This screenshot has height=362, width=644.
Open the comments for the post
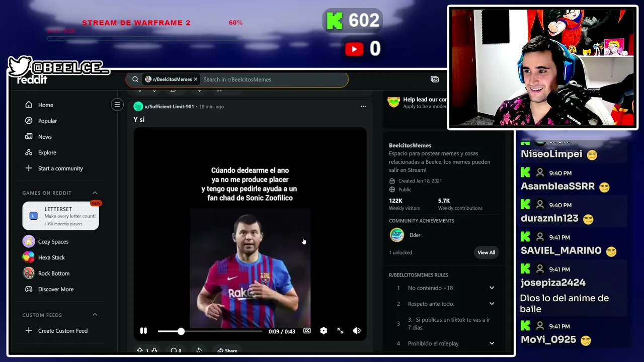click(x=176, y=350)
